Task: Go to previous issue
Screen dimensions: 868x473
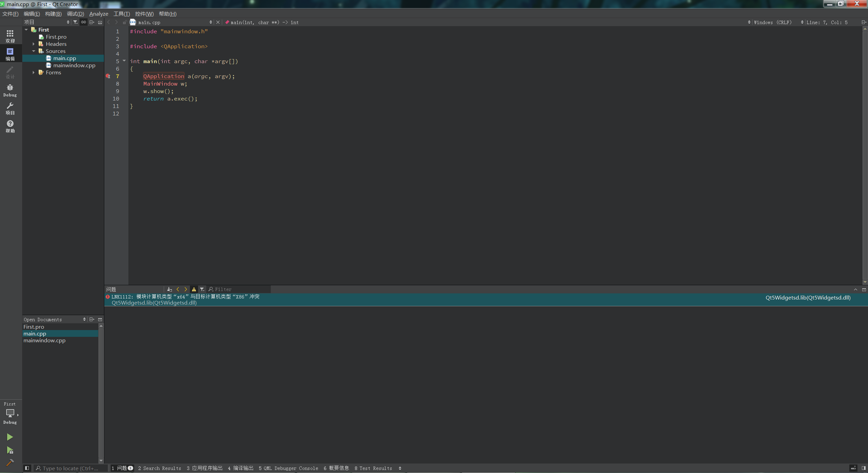Action: click(x=178, y=289)
